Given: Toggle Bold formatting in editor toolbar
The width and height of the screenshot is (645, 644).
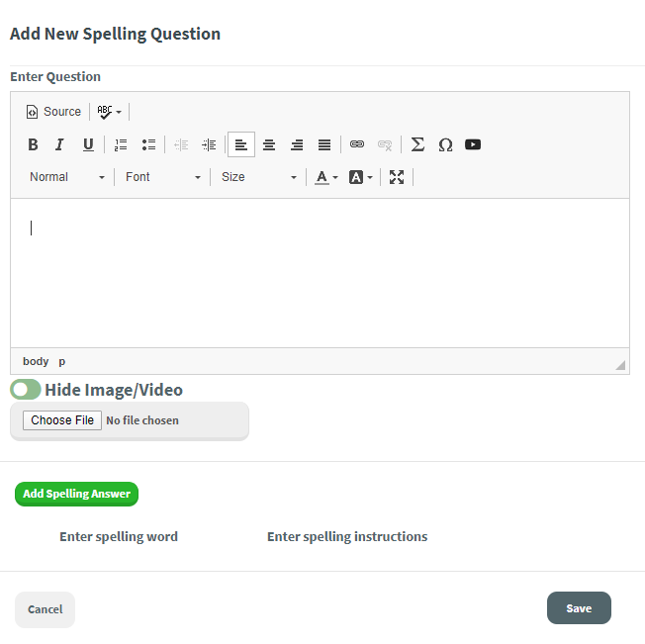Looking at the screenshot, I should pos(33,144).
